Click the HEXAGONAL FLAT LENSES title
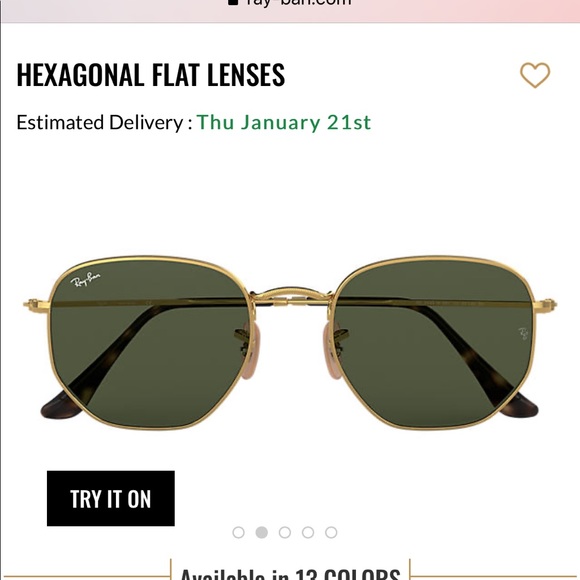The width and height of the screenshot is (580, 580). [151, 75]
